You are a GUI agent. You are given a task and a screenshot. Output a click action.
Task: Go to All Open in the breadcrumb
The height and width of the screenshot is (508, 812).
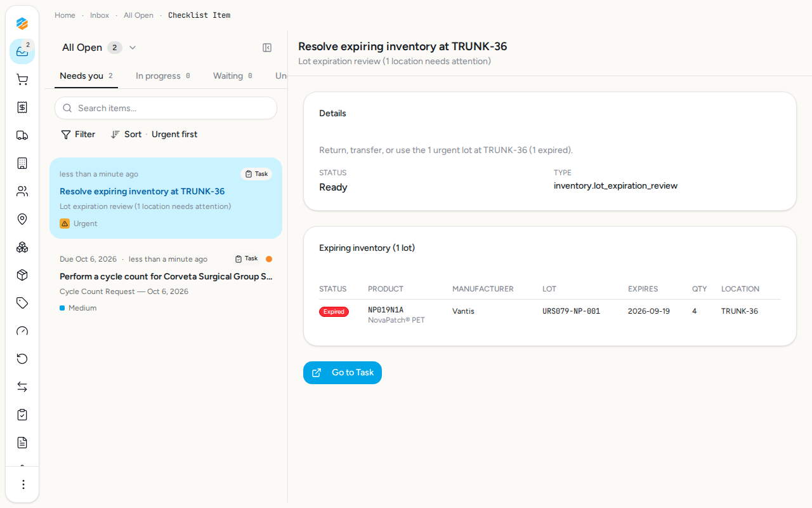click(x=138, y=15)
